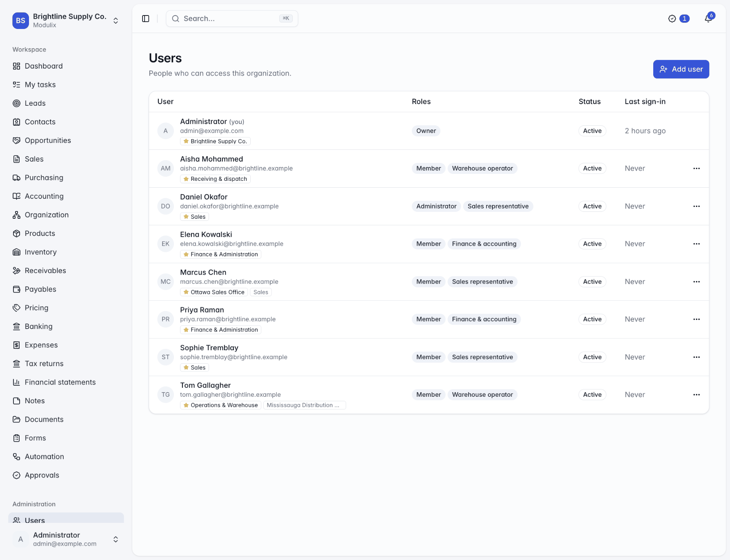Click Tom Gallagher's Mississauga Distribution tag

click(x=305, y=405)
